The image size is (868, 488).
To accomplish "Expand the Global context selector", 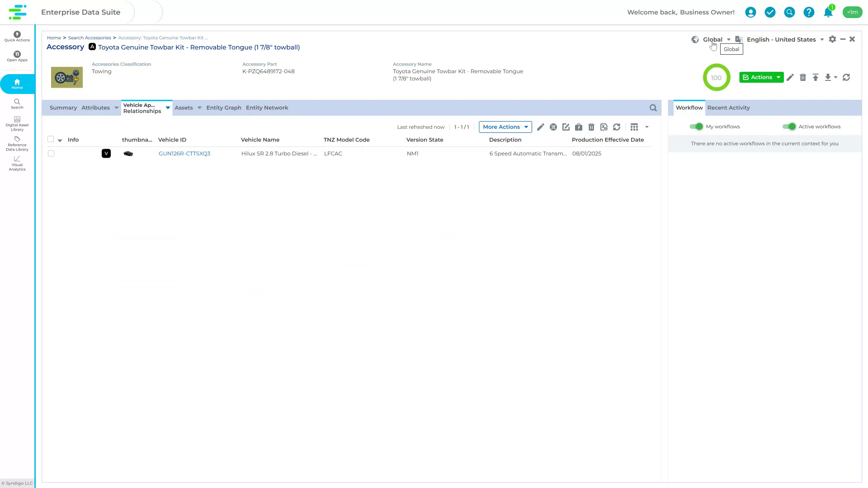I will pos(728,39).
